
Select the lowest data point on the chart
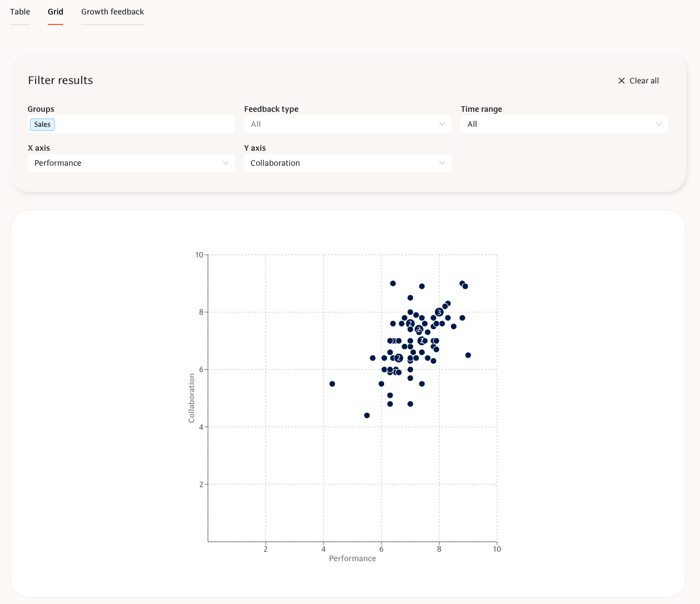click(x=367, y=415)
